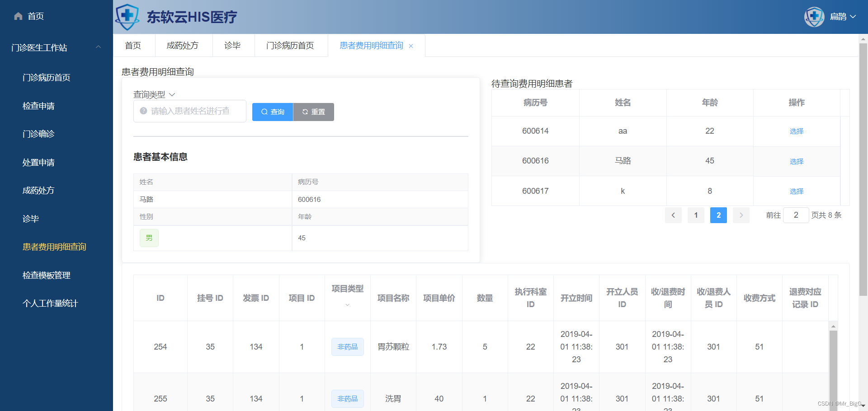
Task: Click the patient name search input field
Action: coord(190,111)
